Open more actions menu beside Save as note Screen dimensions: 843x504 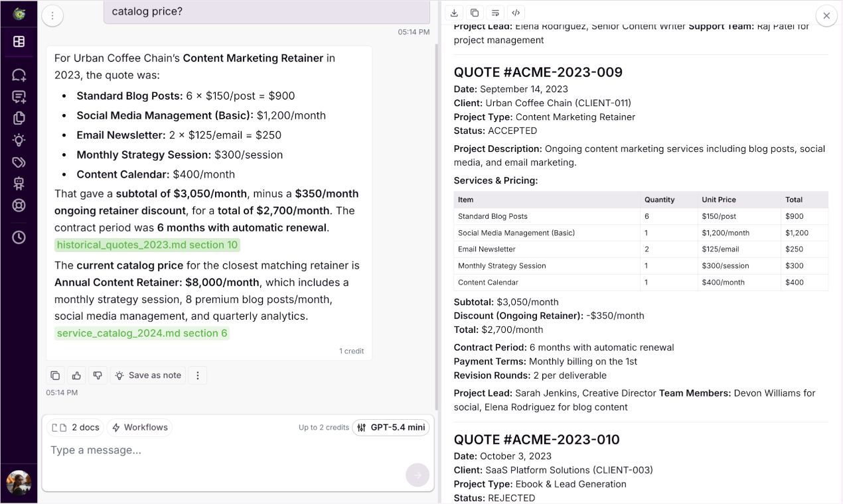[x=198, y=375]
